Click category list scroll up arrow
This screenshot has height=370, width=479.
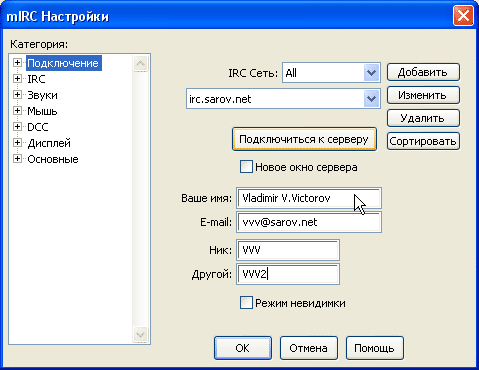tap(140, 63)
